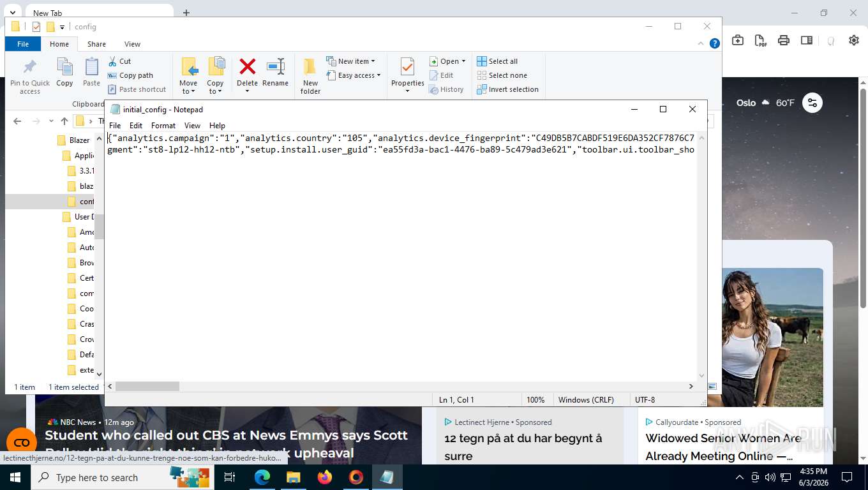The height and width of the screenshot is (490, 868).
Task: Open Explorer blue File tab
Action: (23, 44)
